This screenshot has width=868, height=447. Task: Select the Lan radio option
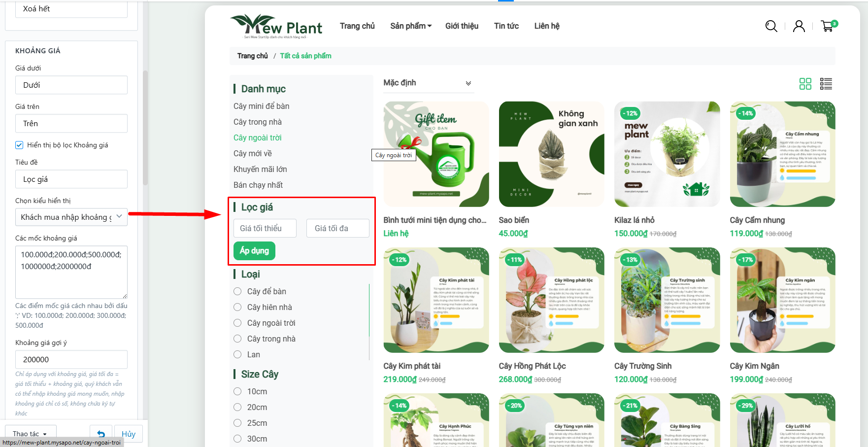pyautogui.click(x=237, y=354)
